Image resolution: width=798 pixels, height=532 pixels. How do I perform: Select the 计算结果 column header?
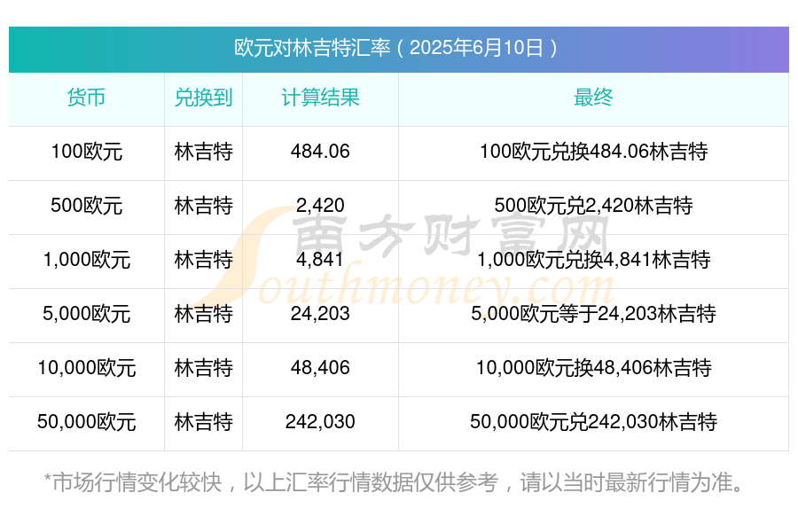[320, 98]
